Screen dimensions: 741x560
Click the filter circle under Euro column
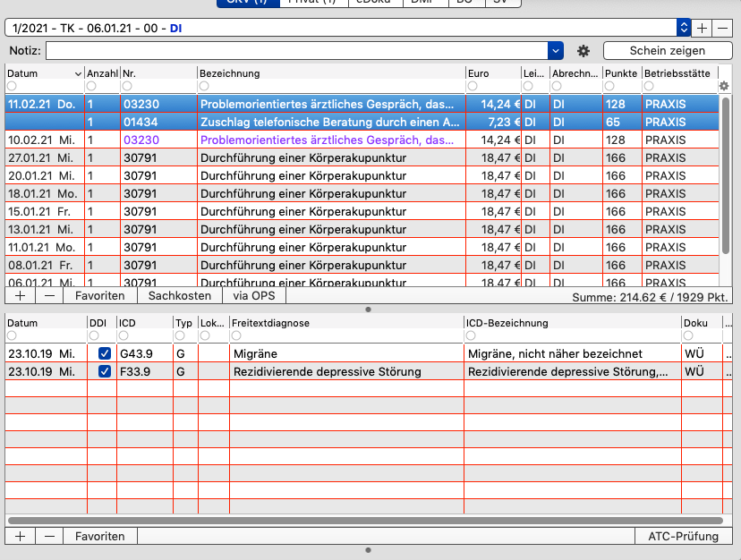click(473, 86)
